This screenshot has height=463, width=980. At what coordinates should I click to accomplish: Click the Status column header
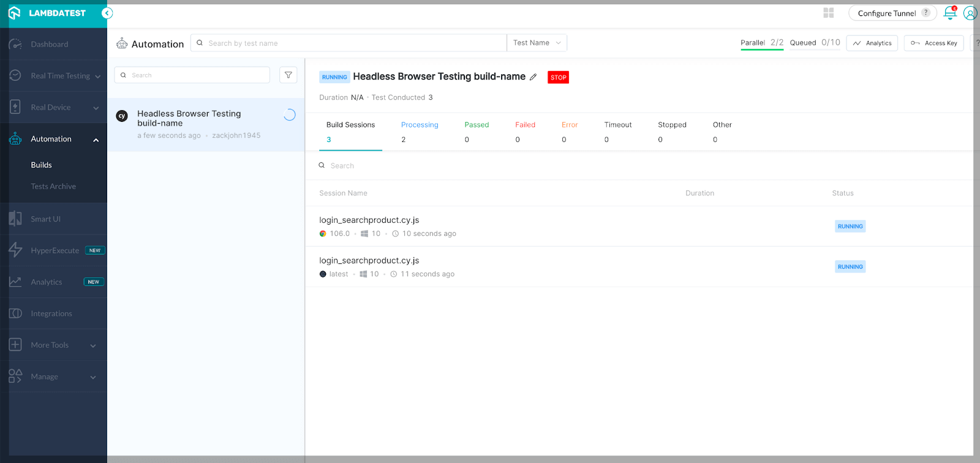[843, 193]
